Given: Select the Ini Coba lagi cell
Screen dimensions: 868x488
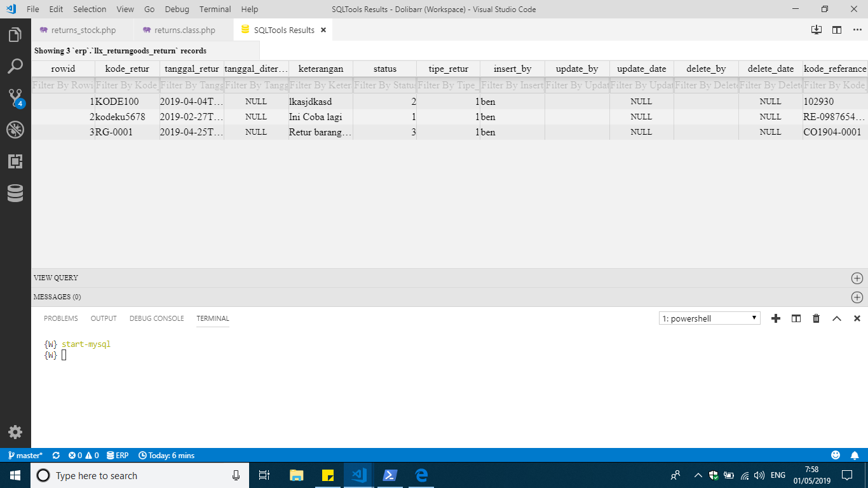Looking at the screenshot, I should click(x=321, y=117).
